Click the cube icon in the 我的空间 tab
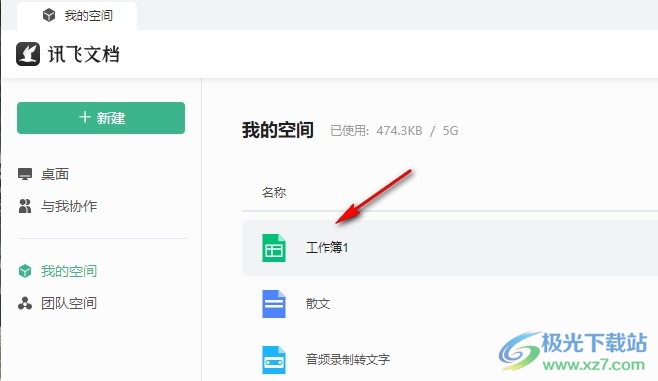Viewport: 658px width, 381px height. (49, 16)
